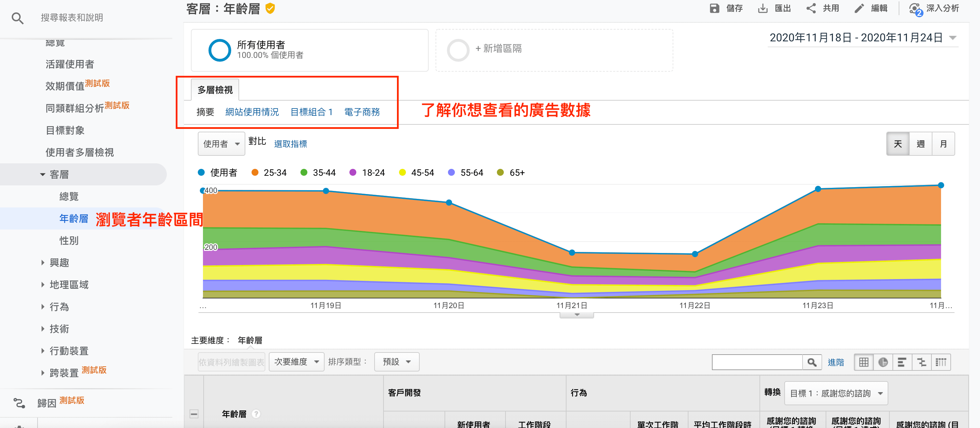The height and width of the screenshot is (428, 980).
Task: Expand the 技術 sidebar section
Action: point(43,329)
